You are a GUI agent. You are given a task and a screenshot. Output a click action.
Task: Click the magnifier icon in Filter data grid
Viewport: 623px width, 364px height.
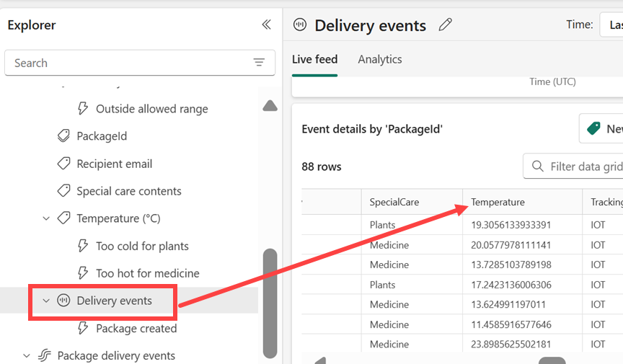538,166
